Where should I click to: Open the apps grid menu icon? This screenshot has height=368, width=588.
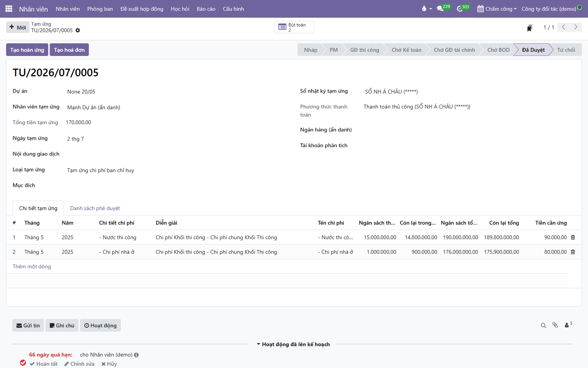[9, 9]
